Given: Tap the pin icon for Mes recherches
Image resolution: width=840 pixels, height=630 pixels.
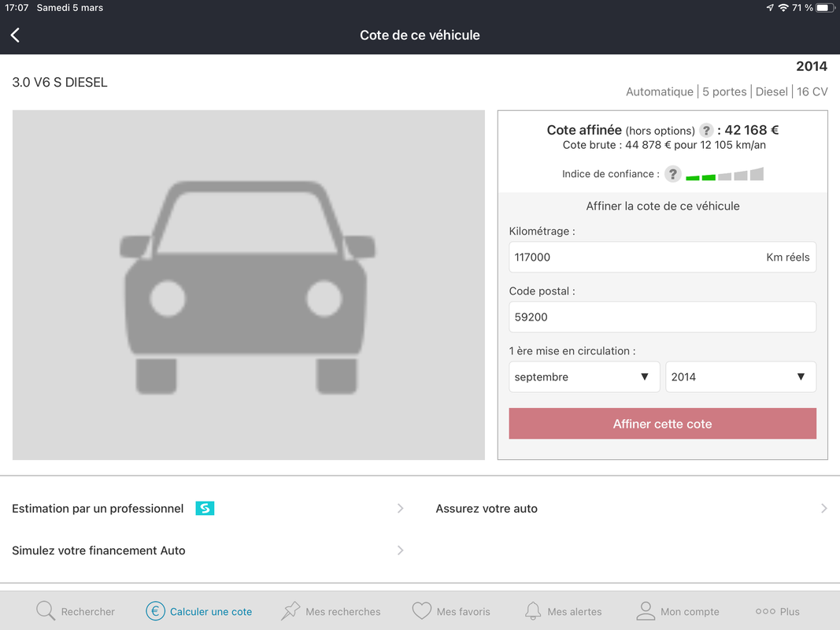Looking at the screenshot, I should (290, 611).
